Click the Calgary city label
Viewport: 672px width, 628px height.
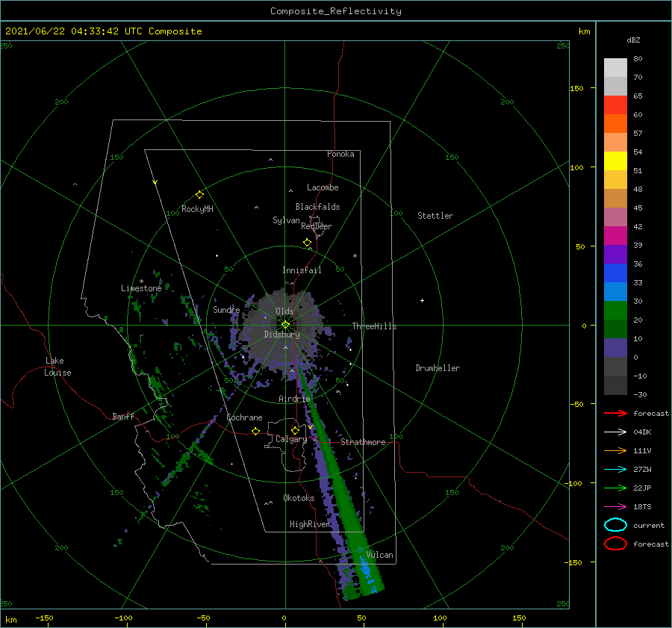pyautogui.click(x=291, y=439)
